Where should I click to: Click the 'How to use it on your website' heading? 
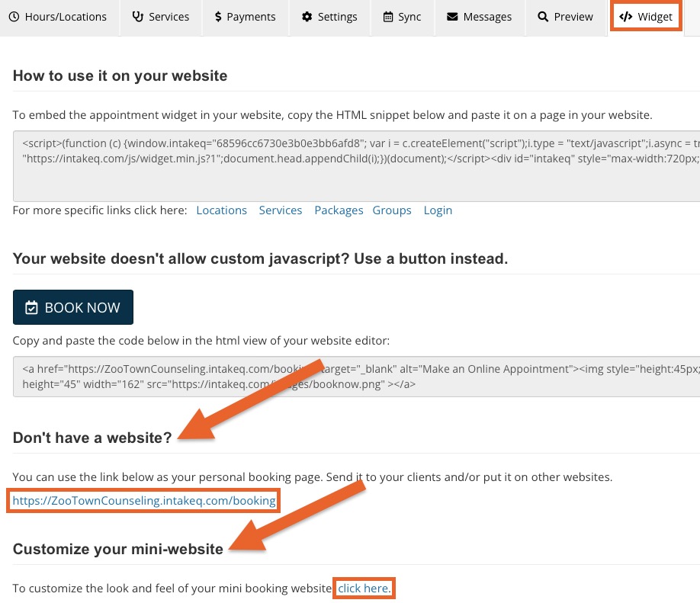(x=120, y=76)
